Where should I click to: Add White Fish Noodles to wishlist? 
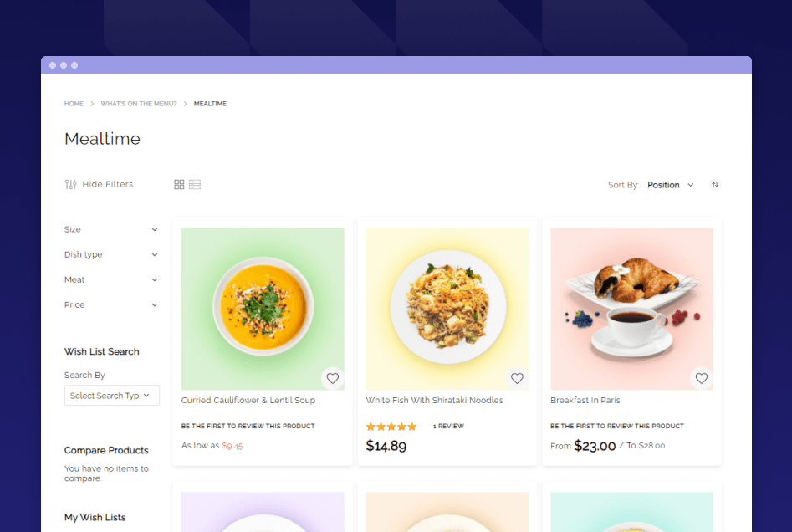[x=517, y=378]
